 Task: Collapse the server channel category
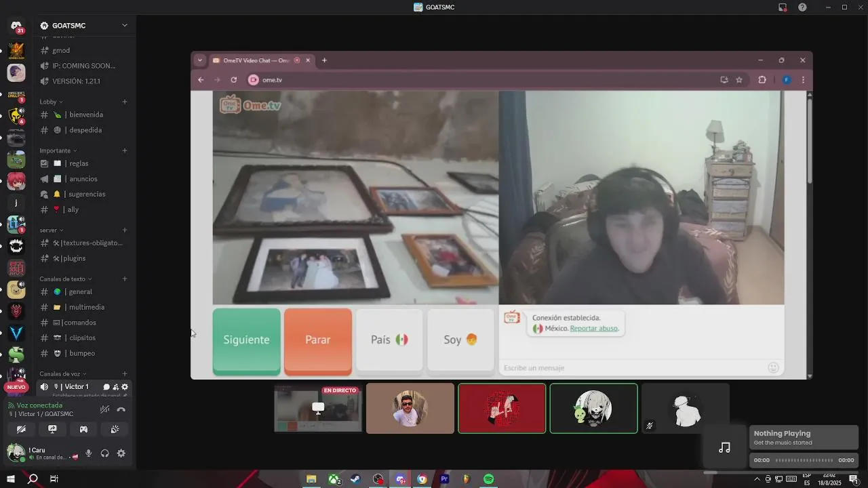click(x=51, y=230)
